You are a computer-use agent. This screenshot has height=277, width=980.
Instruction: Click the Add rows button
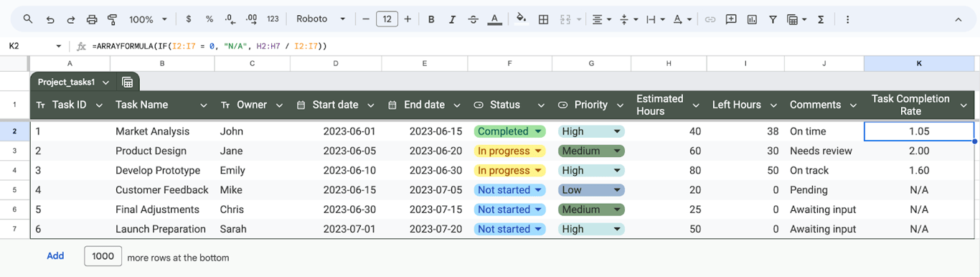point(55,256)
